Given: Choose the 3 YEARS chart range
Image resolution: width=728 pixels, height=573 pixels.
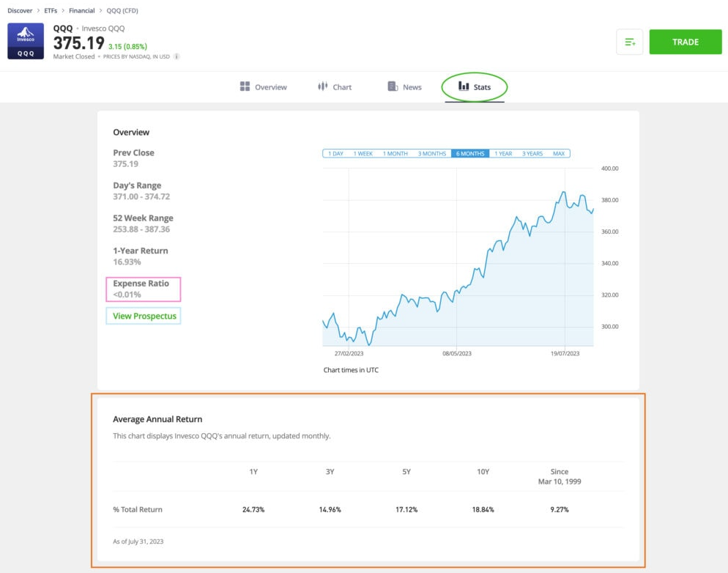Looking at the screenshot, I should [x=532, y=154].
